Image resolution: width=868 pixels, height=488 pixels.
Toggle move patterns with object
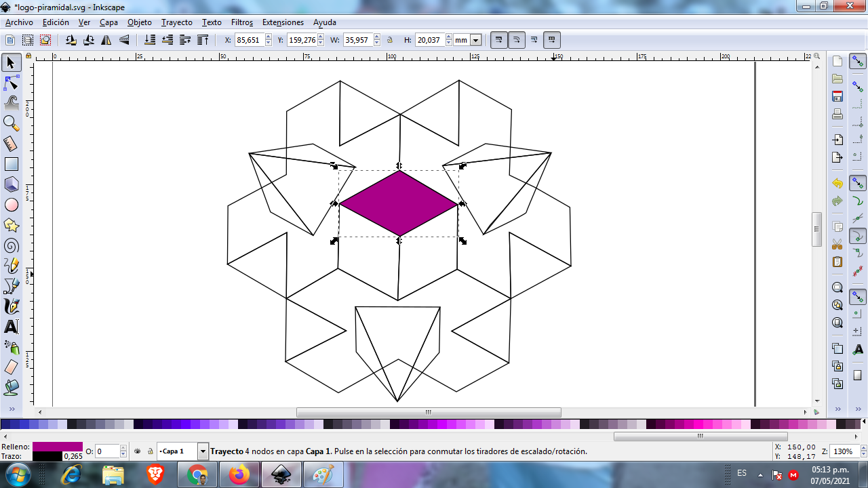551,40
